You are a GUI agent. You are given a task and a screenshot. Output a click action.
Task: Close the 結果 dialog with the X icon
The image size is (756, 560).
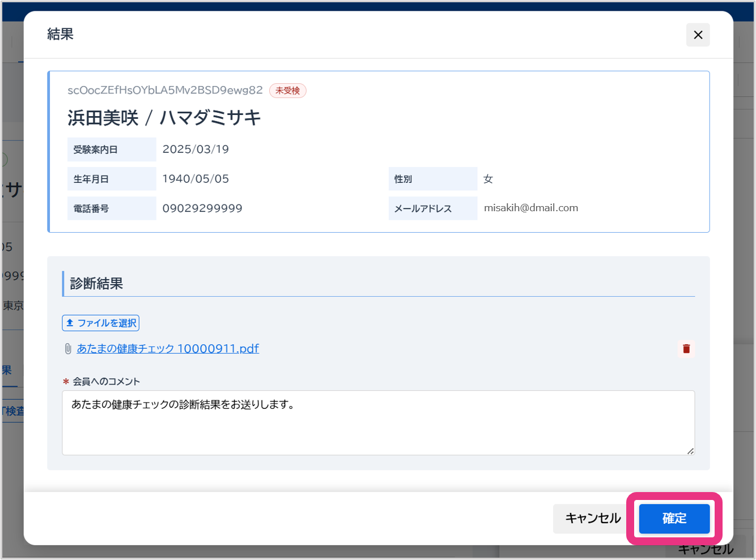[x=698, y=35]
